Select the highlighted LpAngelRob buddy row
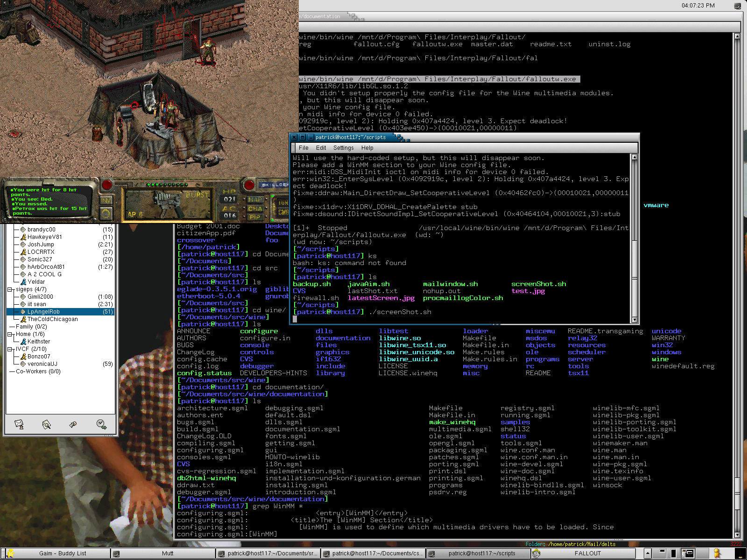747x560 pixels. click(60, 312)
